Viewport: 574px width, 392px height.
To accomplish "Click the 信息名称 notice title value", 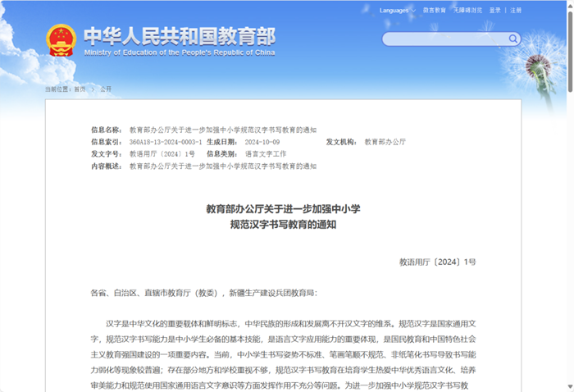I will coord(223,130).
